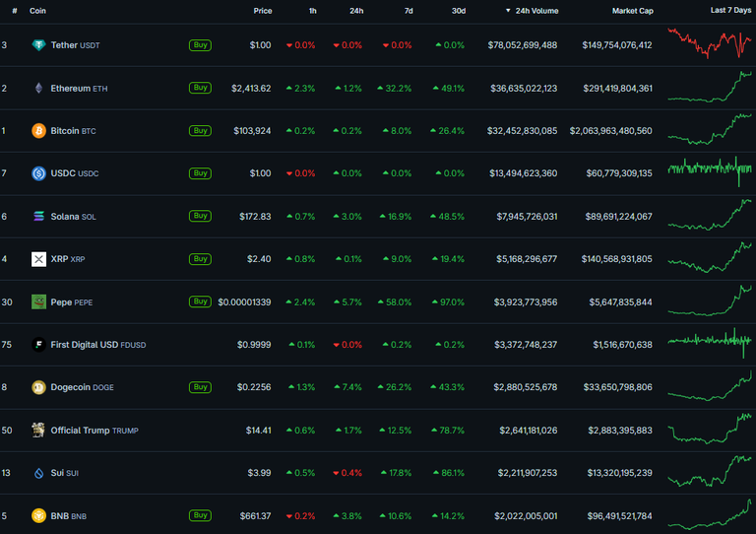Open the First Digital USD FDUSD page

(98, 345)
